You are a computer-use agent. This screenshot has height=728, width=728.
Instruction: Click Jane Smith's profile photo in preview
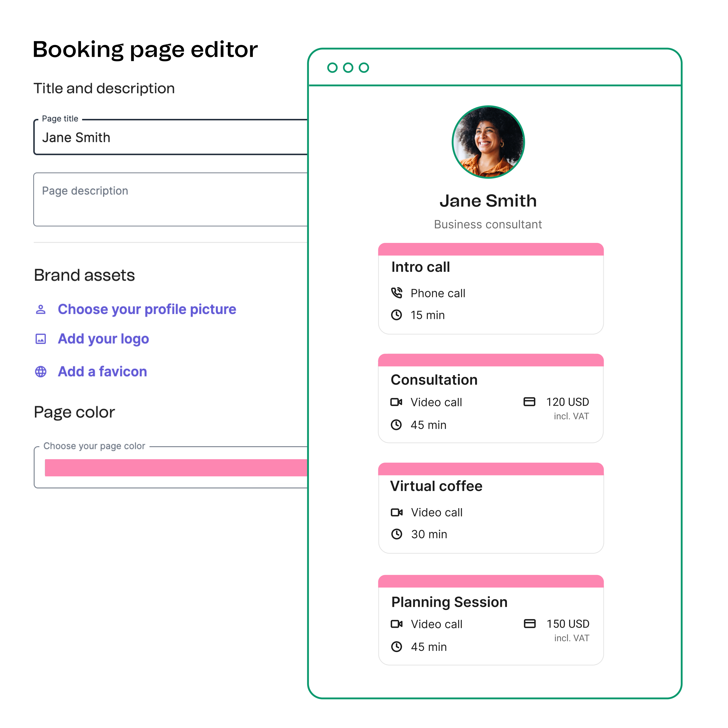tap(488, 142)
